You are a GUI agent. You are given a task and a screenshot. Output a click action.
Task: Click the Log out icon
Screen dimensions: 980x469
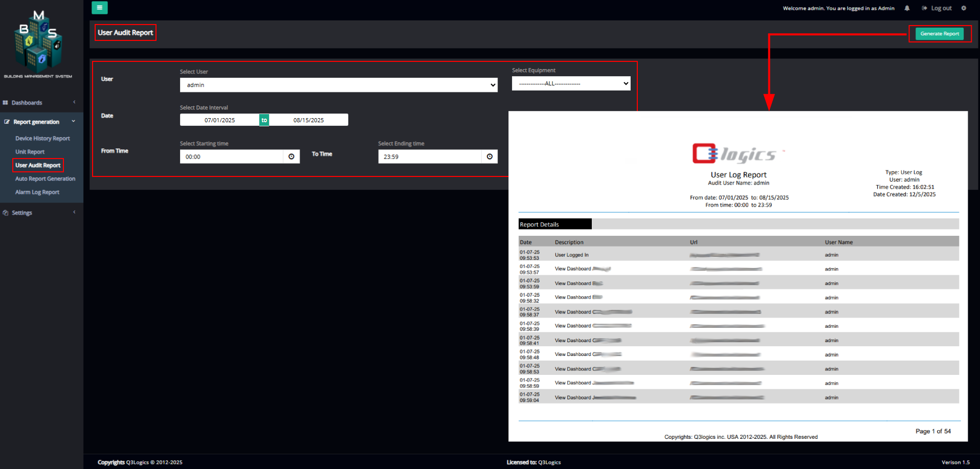click(x=924, y=8)
